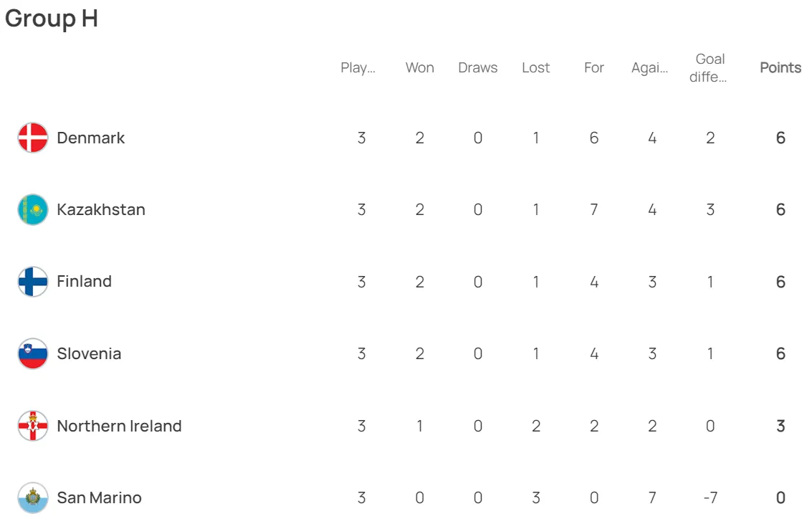Click the Kazakhstan flag icon

coord(33,210)
